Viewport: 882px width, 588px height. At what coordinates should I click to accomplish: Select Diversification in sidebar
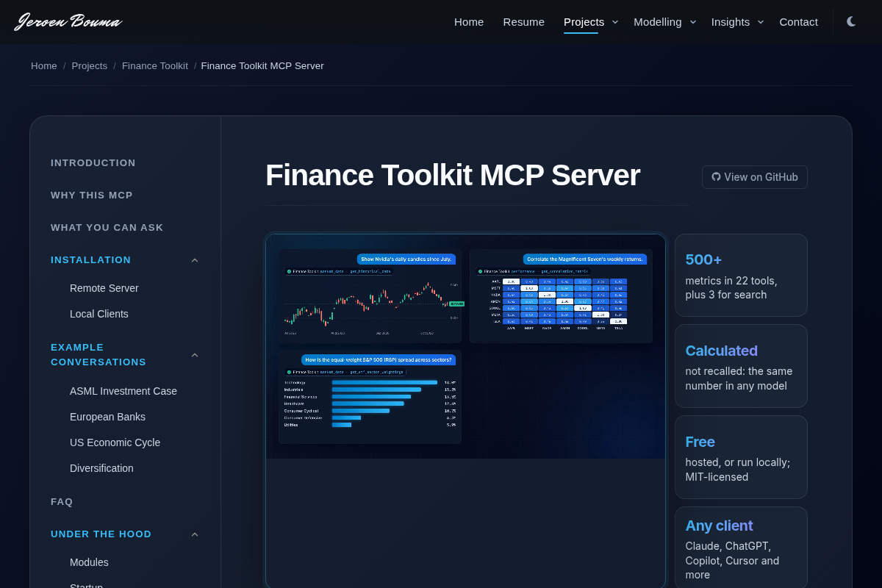101,468
